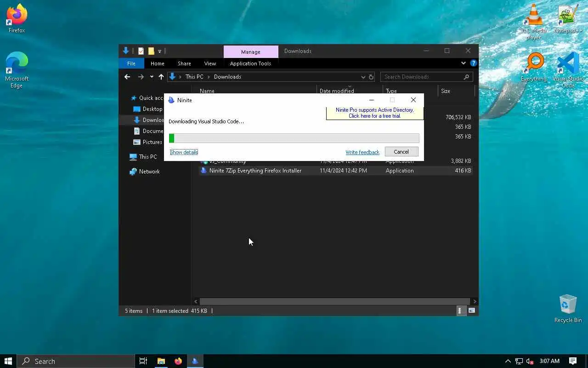Open the Customize Quick Access Toolbar dropdown
Screen dimensions: 588x368
[159, 51]
